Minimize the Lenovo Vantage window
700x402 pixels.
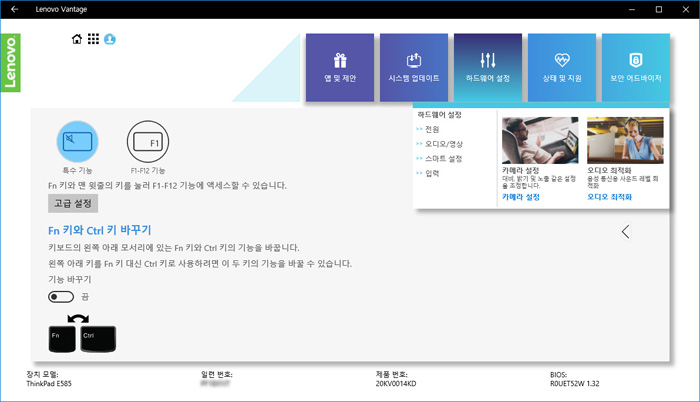(632, 9)
